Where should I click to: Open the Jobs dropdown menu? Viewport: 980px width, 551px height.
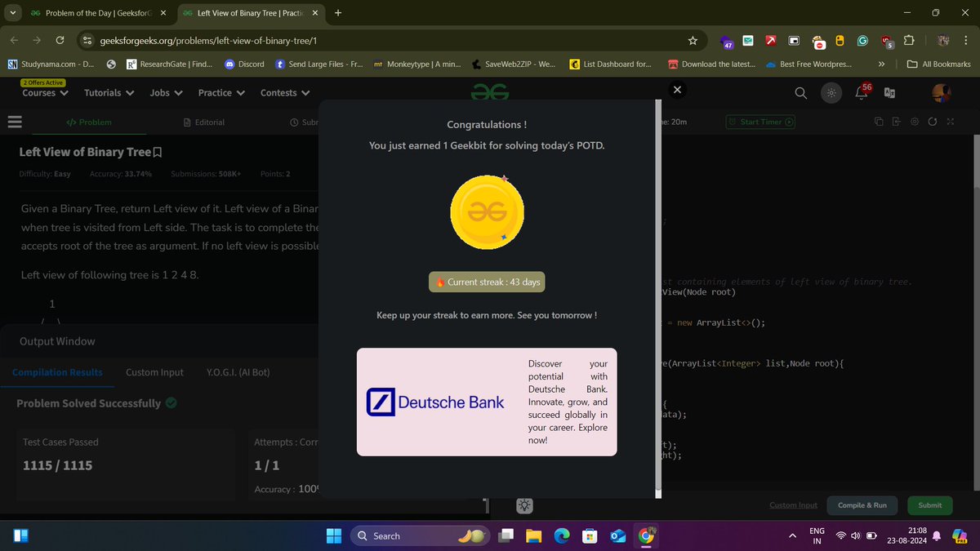tap(166, 93)
